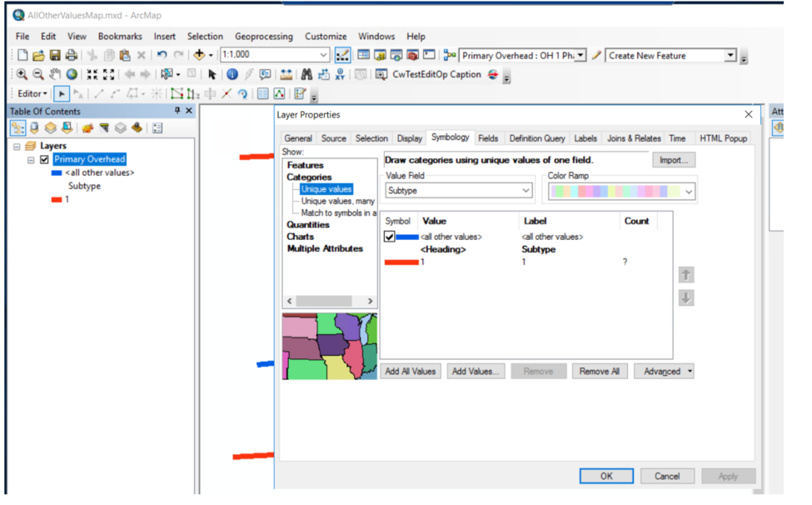This screenshot has height=505, width=812.
Task: Select the Select Elements black arrow tool
Action: tap(212, 75)
